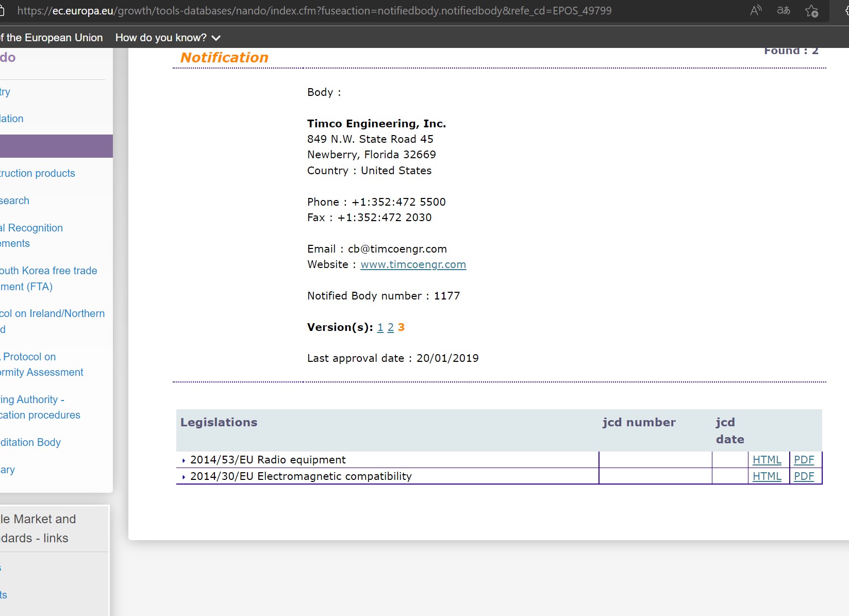Click the translate page icon
The width and height of the screenshot is (849, 616).
(x=784, y=10)
